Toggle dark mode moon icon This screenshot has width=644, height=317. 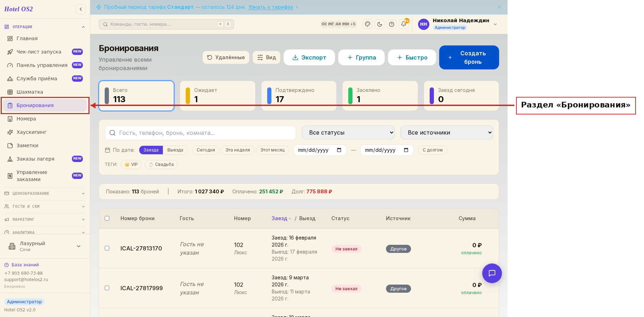[380, 24]
